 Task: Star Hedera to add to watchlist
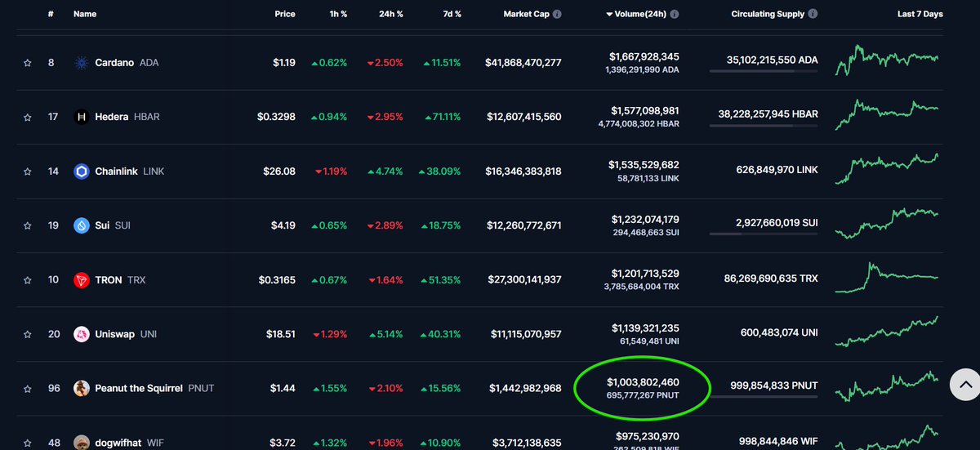(27, 117)
